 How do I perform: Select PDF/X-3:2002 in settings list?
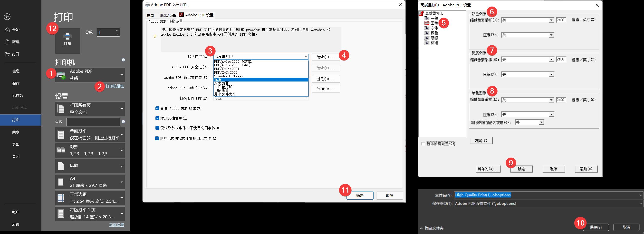pos(261,72)
